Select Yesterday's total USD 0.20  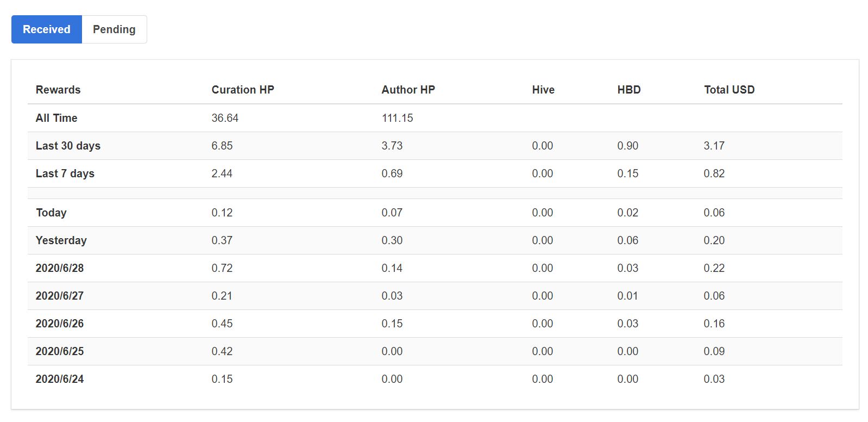click(714, 240)
